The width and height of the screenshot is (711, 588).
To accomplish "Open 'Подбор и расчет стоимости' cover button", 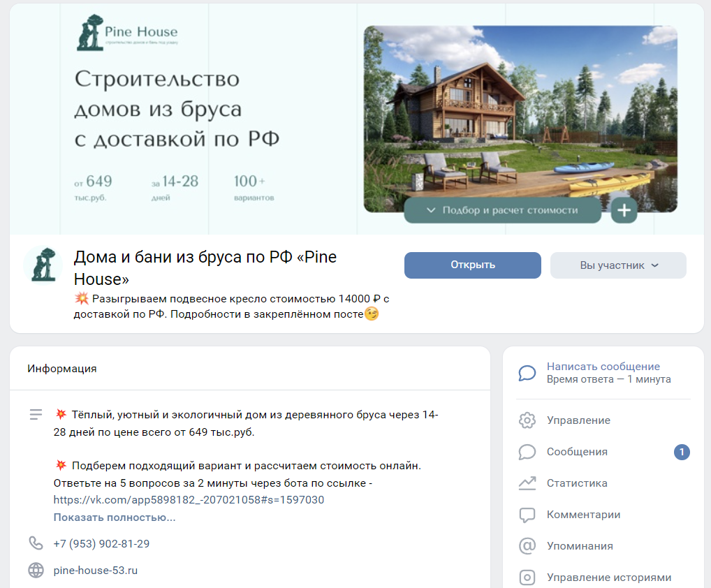I will pos(502,210).
